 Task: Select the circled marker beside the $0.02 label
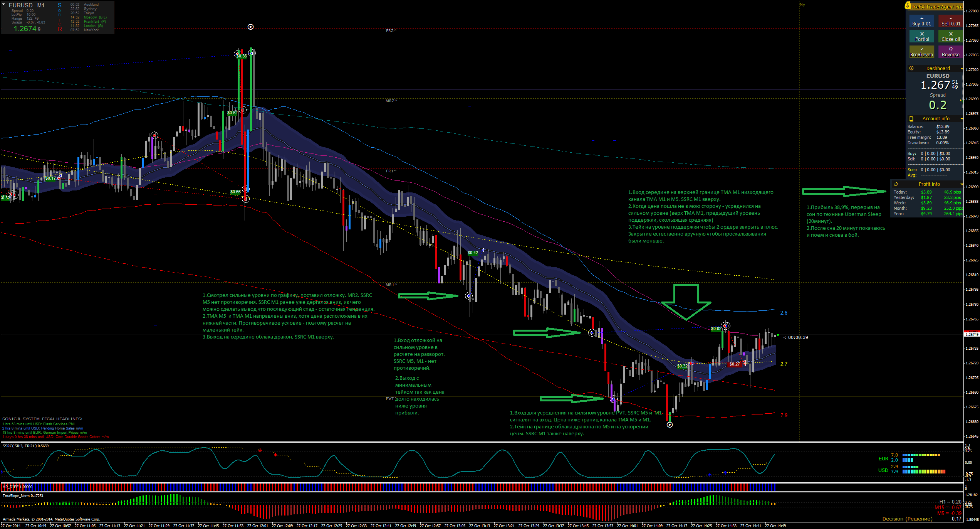(725, 326)
